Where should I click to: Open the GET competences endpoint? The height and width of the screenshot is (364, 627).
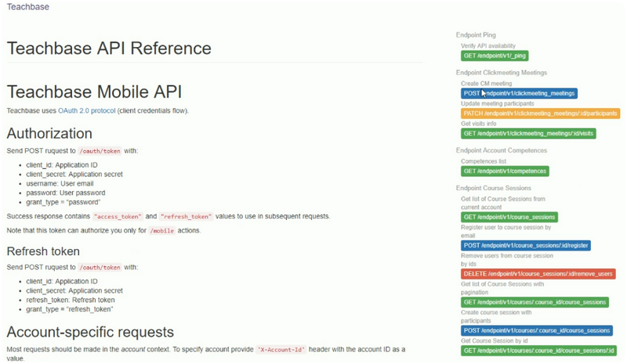(x=505, y=171)
